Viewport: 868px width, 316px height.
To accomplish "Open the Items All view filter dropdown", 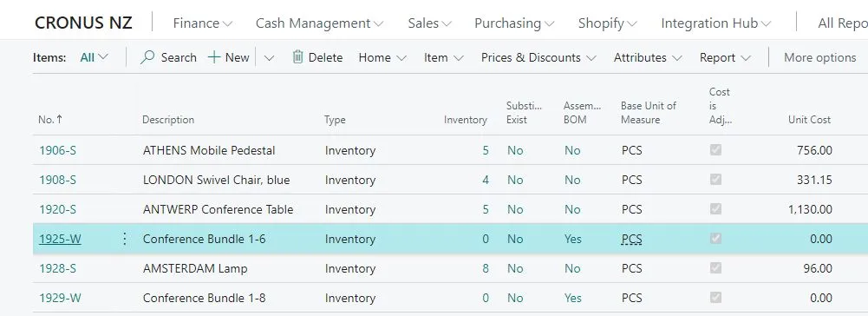I will pos(95,57).
